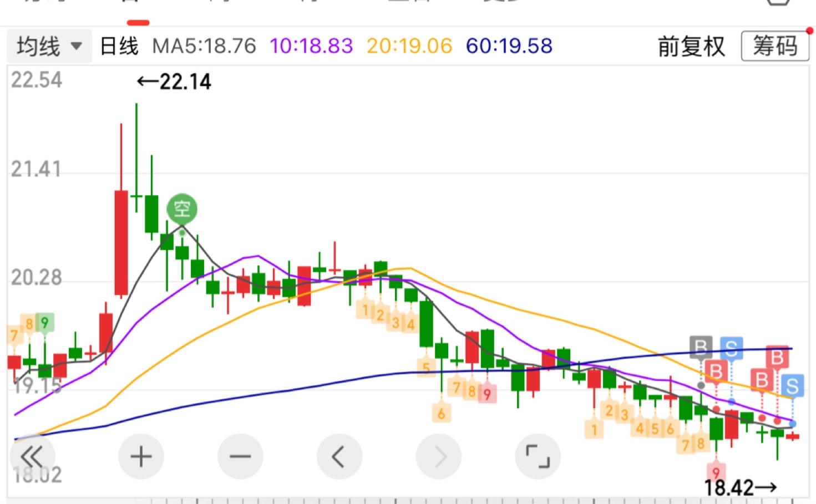Image resolution: width=816 pixels, height=504 pixels.
Task: Zoom out the chart with minus button
Action: click(x=240, y=457)
